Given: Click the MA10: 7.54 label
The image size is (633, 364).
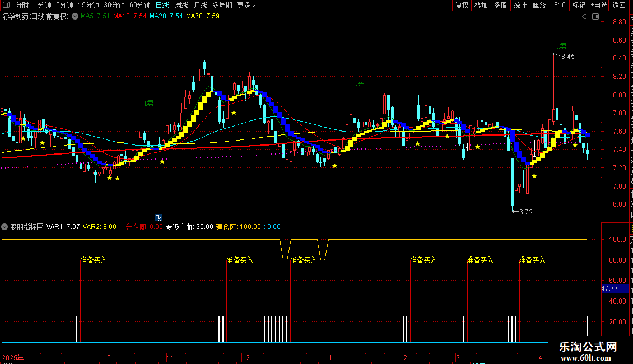Looking at the screenshot, I should point(129,16).
